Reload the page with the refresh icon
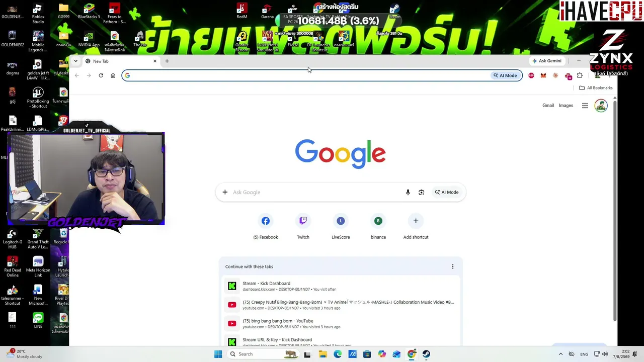 tap(101, 75)
